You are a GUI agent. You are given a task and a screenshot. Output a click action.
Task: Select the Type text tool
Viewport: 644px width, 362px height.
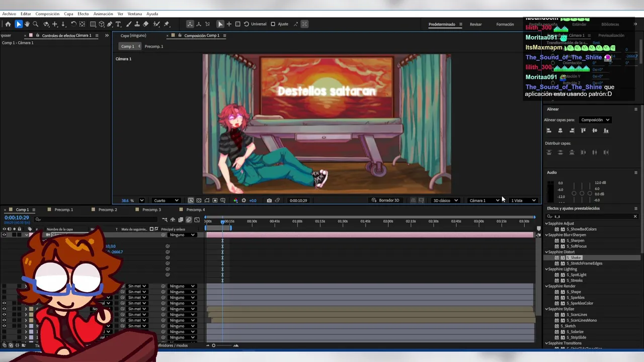118,24
